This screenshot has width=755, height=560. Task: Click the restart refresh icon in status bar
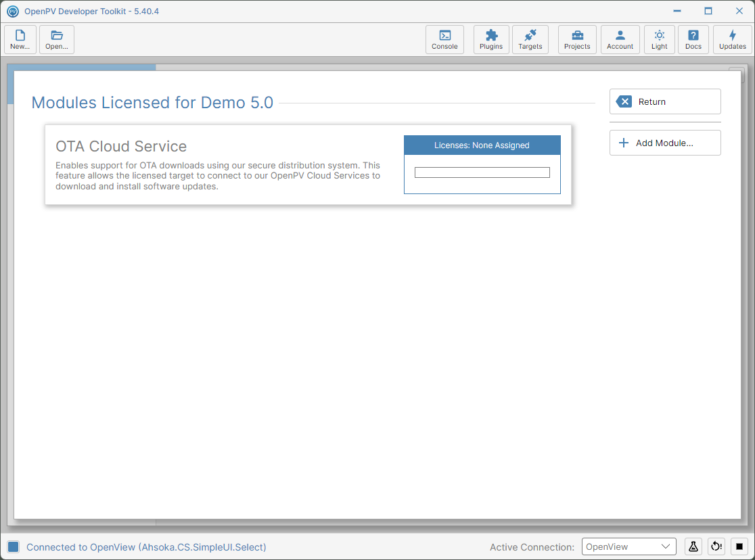(716, 546)
